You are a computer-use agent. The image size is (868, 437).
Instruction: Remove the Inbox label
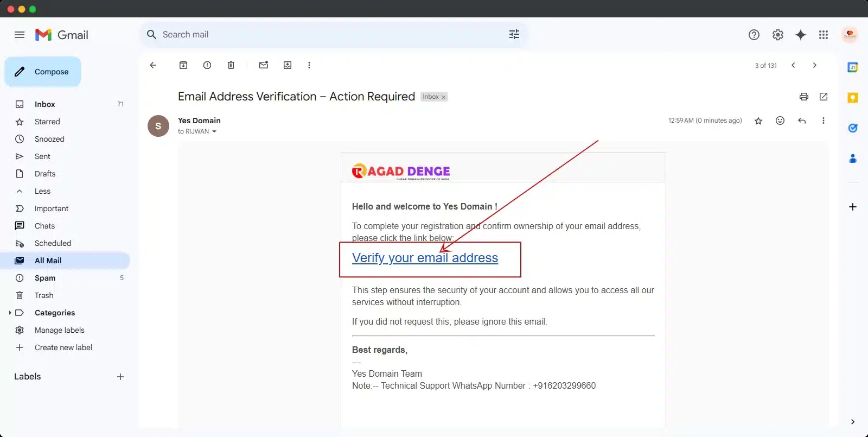click(x=443, y=97)
